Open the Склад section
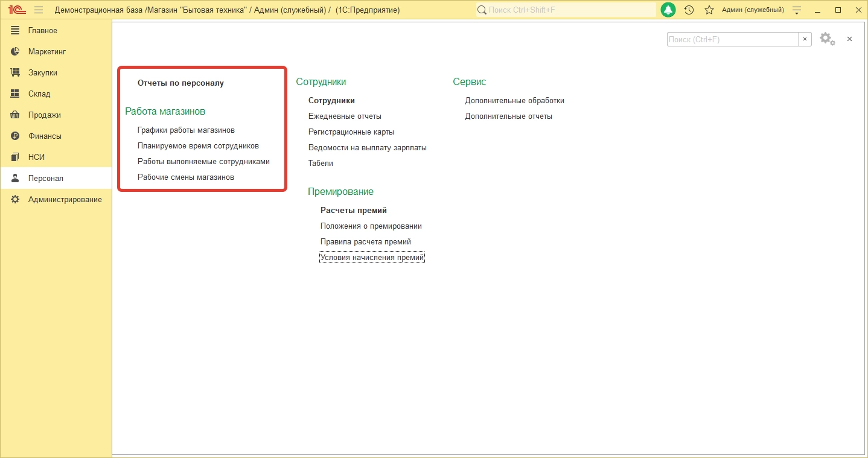Screen dimensions: 868x458 tap(39, 94)
